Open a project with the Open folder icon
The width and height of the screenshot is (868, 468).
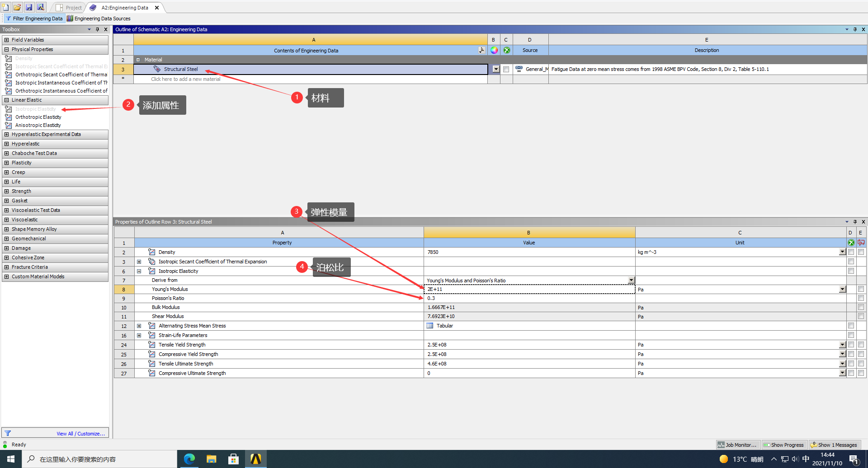[17, 7]
